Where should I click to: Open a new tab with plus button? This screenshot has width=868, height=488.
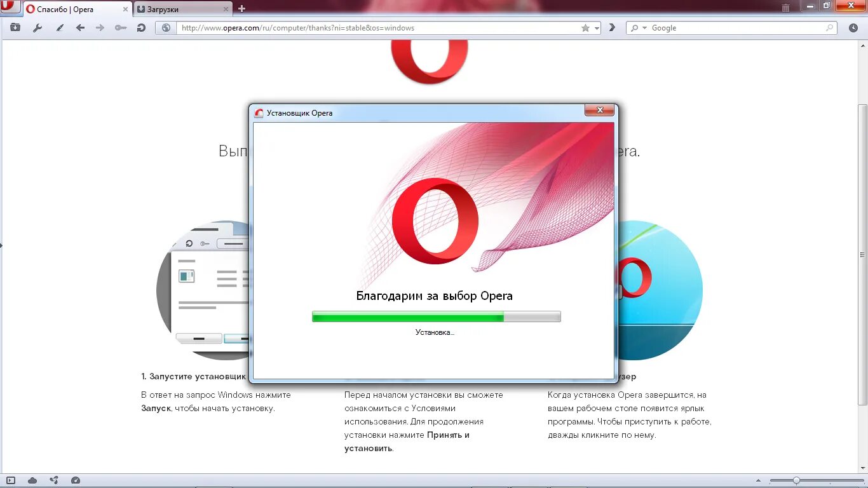coord(241,9)
